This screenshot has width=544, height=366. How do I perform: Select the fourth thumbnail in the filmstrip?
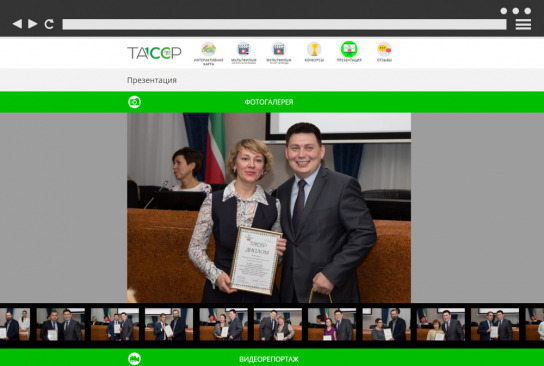pyautogui.click(x=169, y=324)
